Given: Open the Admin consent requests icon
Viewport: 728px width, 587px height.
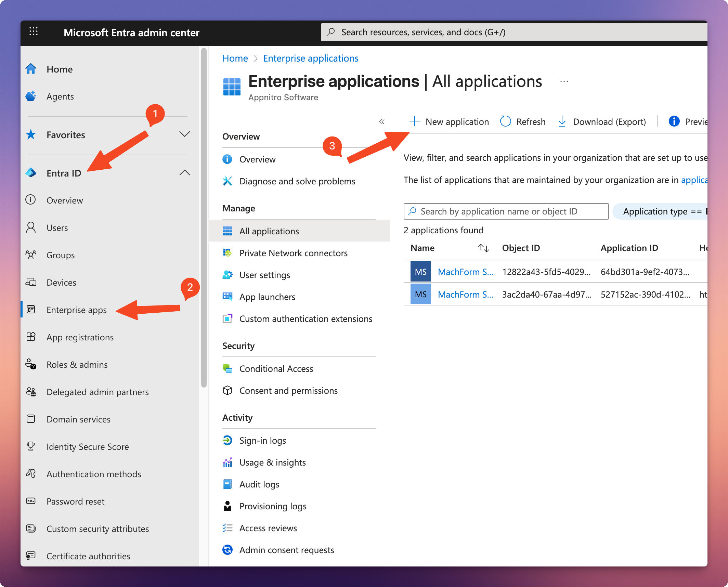Looking at the screenshot, I should point(227,550).
